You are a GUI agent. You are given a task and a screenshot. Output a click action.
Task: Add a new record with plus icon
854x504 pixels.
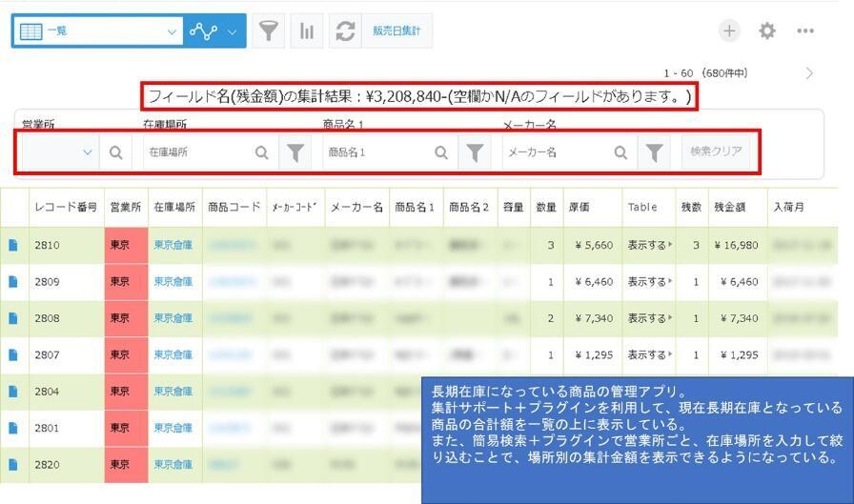point(729,30)
